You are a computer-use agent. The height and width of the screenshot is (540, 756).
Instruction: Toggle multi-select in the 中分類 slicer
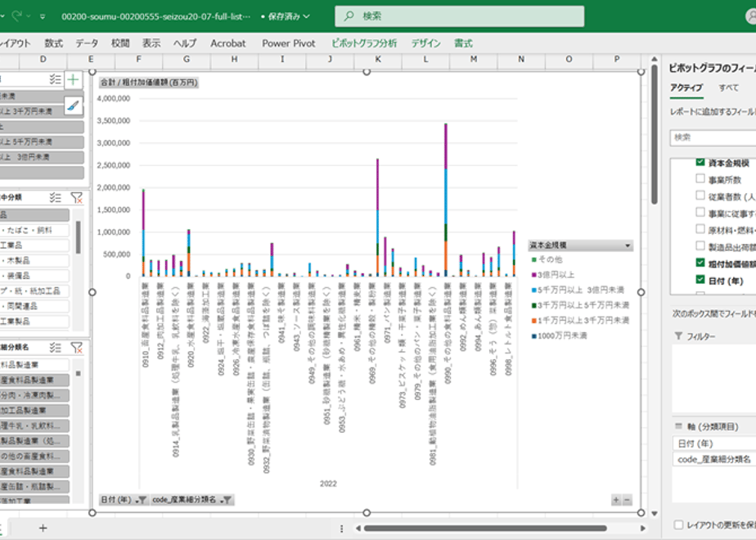pos(55,197)
